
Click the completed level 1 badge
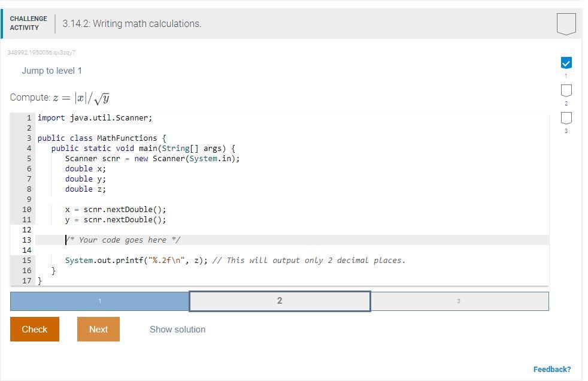pyautogui.click(x=565, y=62)
